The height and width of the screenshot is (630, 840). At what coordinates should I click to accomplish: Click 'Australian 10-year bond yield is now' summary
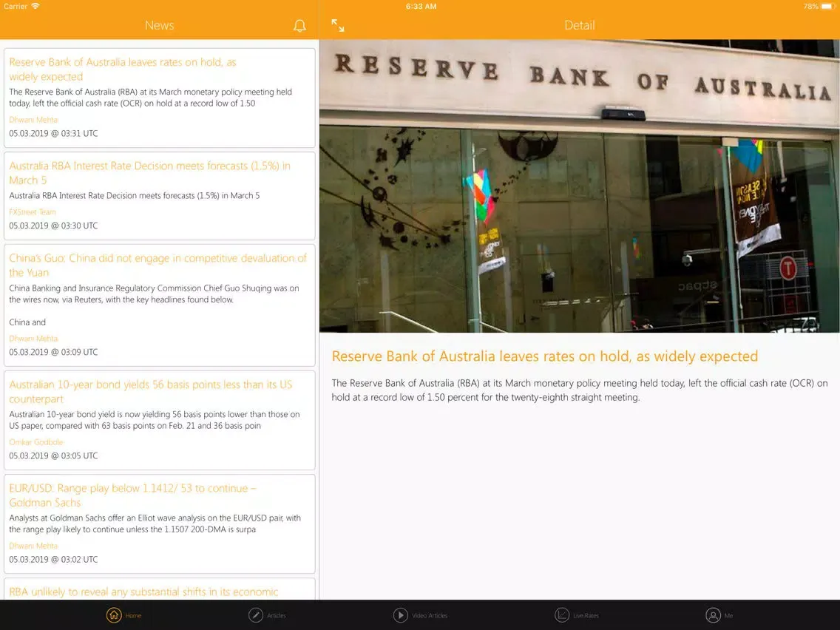click(x=155, y=420)
